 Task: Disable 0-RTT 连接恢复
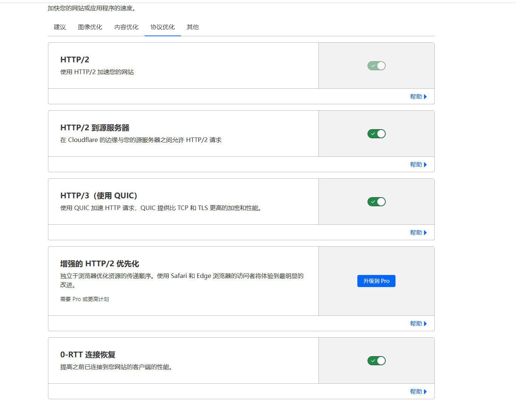[376, 361]
